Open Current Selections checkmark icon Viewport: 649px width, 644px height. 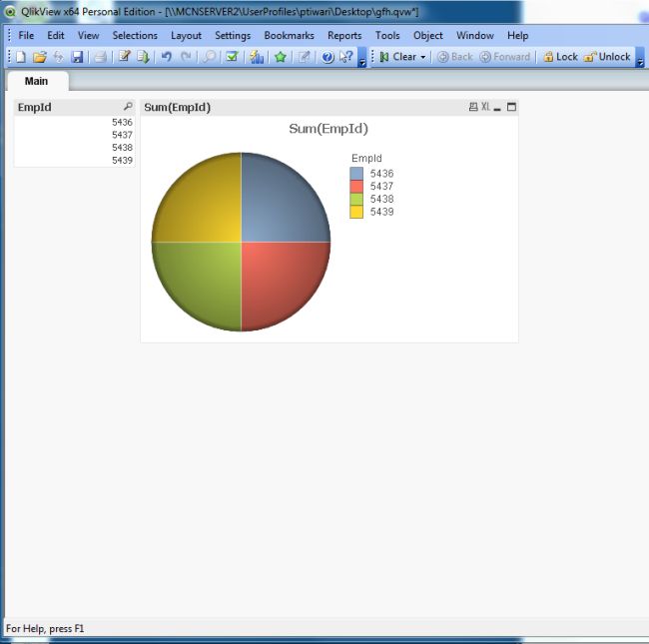233,57
